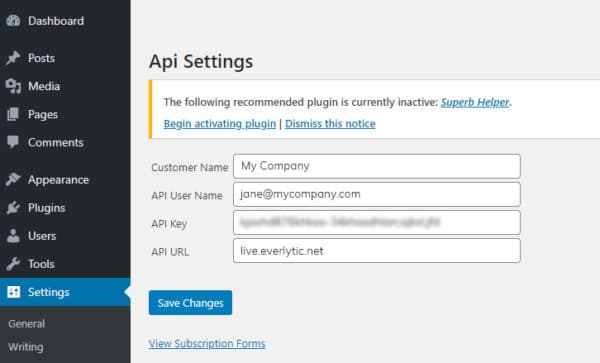Click the Save Changes button

tap(190, 303)
